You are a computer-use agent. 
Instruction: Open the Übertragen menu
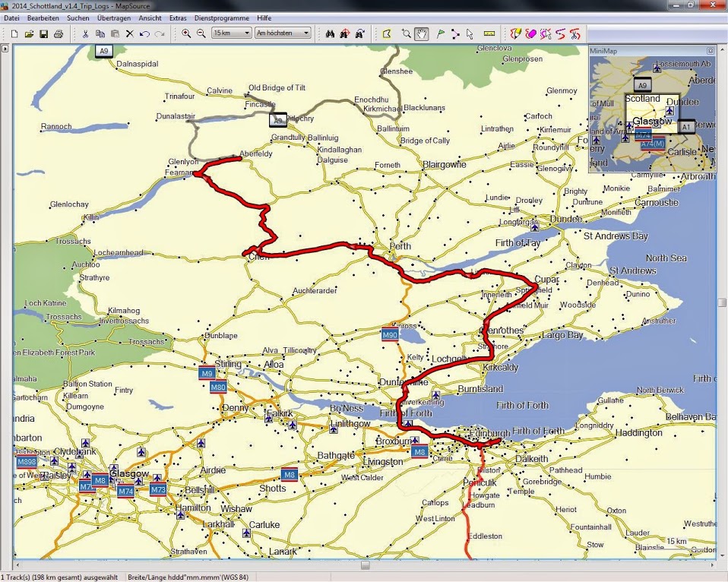tap(114, 17)
